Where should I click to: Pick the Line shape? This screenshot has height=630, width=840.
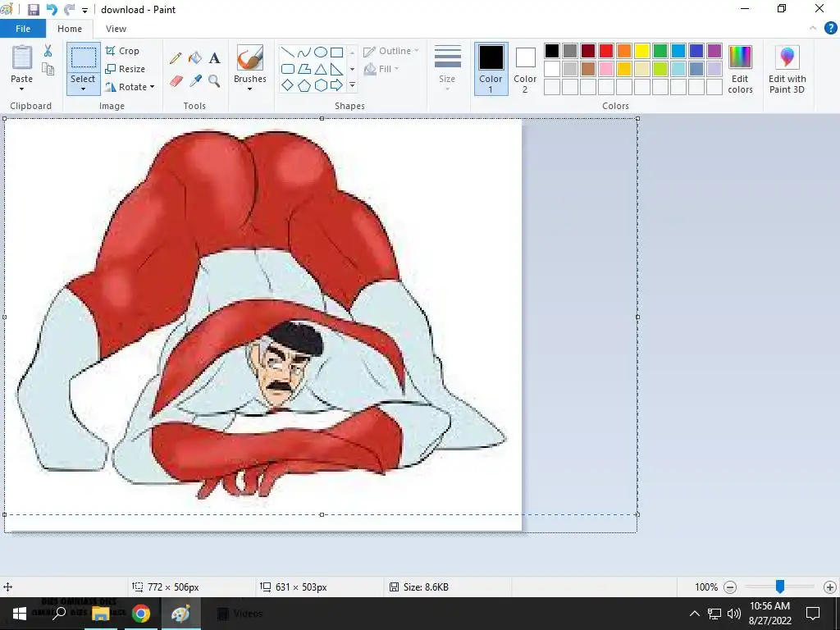pos(288,52)
